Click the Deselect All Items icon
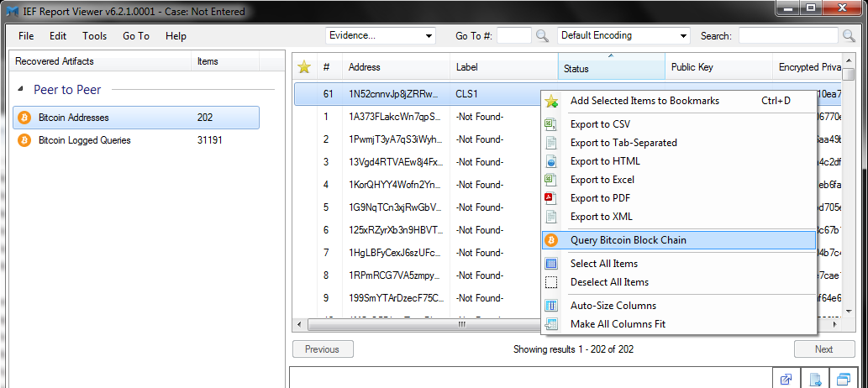This screenshot has height=388, width=868. point(551,282)
